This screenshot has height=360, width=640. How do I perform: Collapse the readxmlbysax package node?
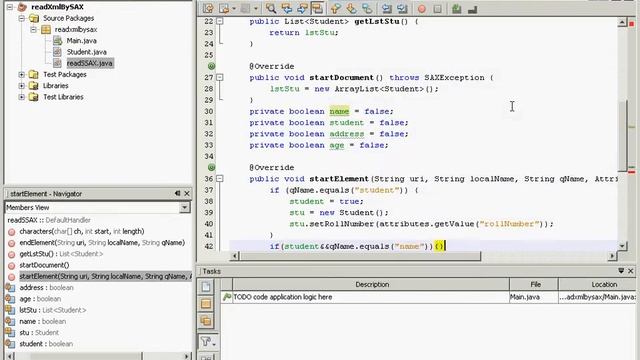pos(33,29)
